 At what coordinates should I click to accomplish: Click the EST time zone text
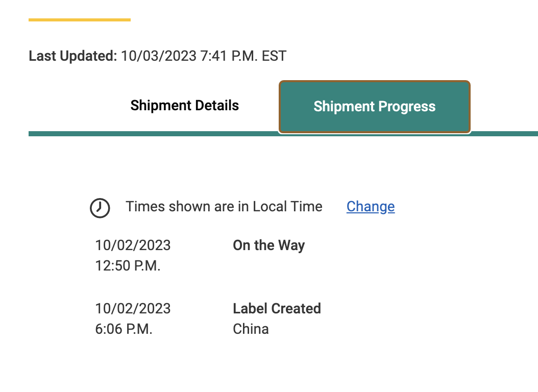274,56
